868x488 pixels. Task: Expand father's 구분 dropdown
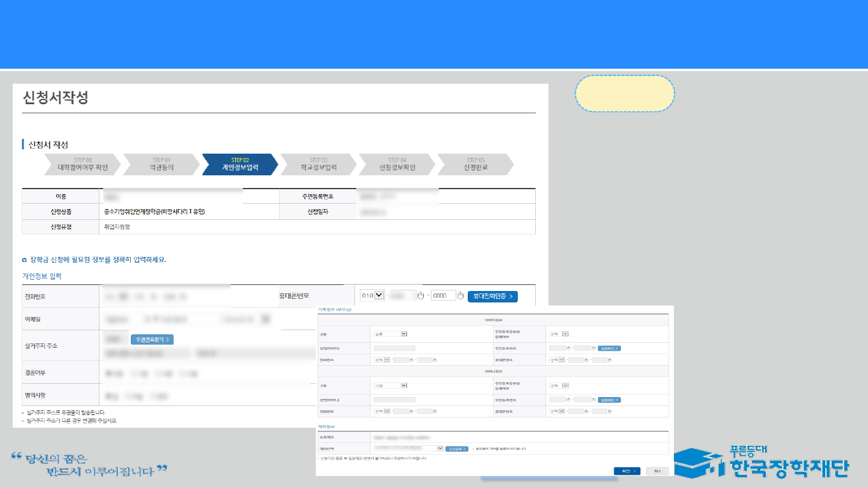pyautogui.click(x=391, y=334)
